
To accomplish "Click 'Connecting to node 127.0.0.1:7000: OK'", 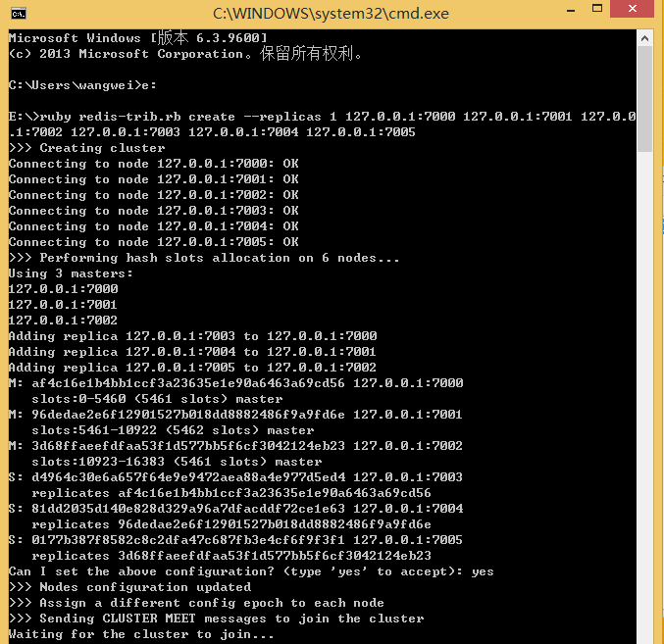I will coord(154,164).
